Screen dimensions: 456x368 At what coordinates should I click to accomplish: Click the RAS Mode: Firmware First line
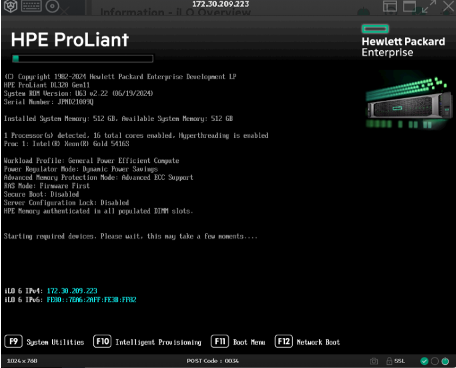click(x=47, y=186)
